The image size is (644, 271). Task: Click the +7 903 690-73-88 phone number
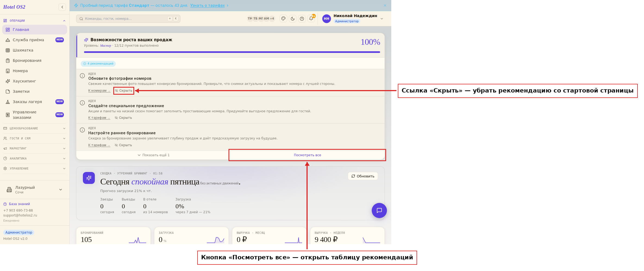(18, 211)
